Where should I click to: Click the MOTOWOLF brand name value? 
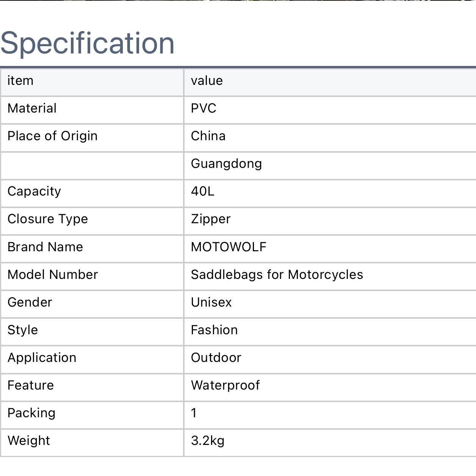pyautogui.click(x=229, y=247)
